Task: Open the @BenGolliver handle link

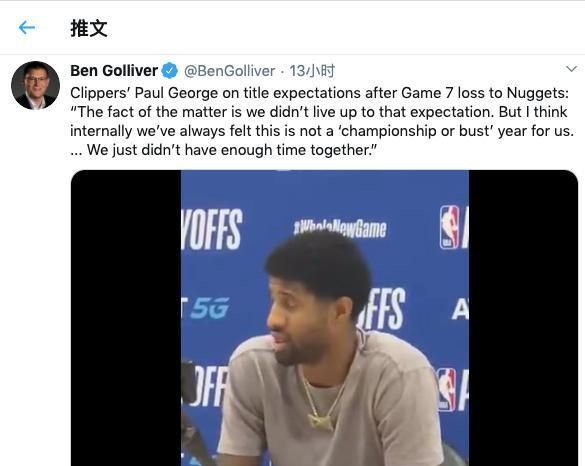Action: [229, 71]
